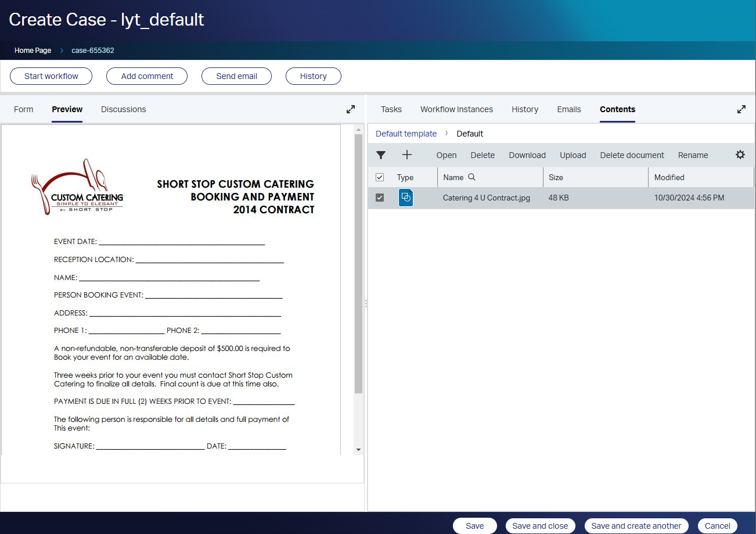Click the preview scrollbar down arrow
The image size is (756, 534).
pyautogui.click(x=358, y=449)
